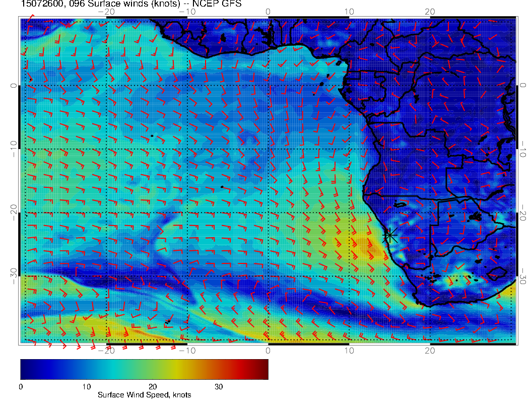The image size is (532, 411).
Task: Click the "-30" latitude label on the left axis
Action: point(14,276)
